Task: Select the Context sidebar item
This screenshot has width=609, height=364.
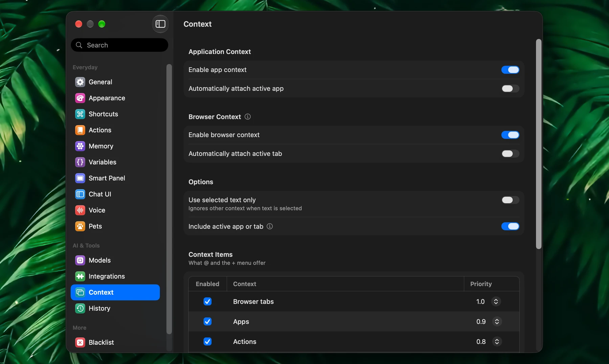Action: pyautogui.click(x=115, y=292)
